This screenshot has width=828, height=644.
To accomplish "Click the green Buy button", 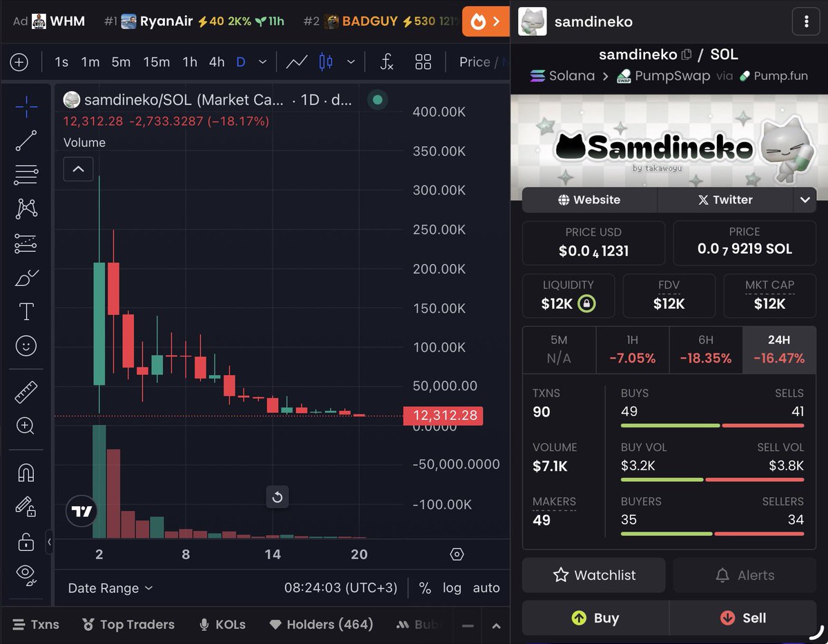I will [595, 618].
